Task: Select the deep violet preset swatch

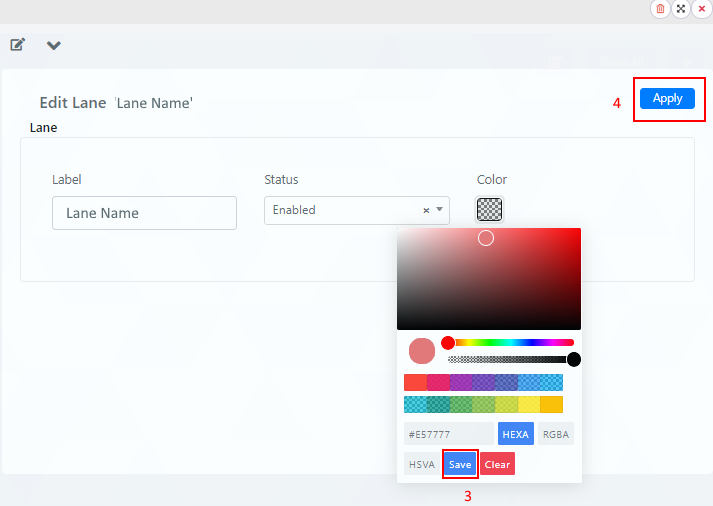Action: pyautogui.click(x=483, y=382)
